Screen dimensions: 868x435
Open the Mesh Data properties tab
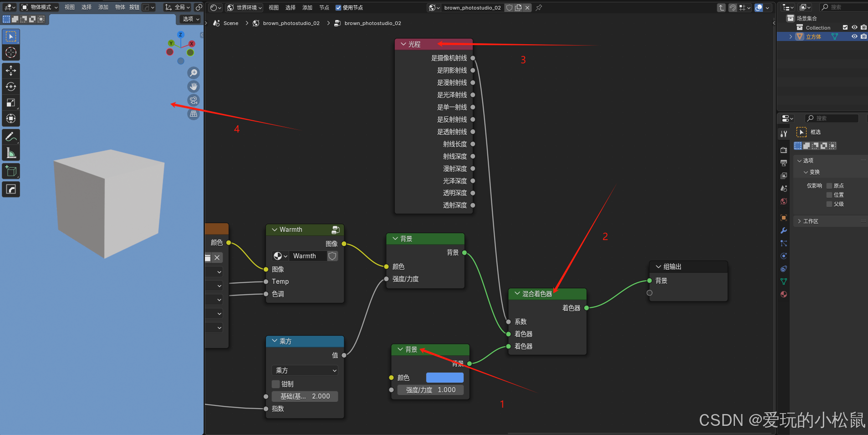point(784,281)
